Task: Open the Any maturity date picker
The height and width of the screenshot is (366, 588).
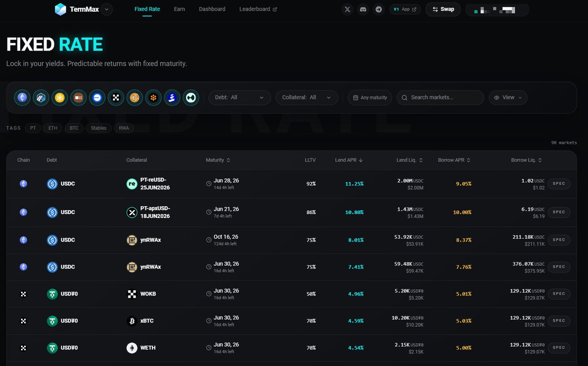Action: pyautogui.click(x=370, y=98)
